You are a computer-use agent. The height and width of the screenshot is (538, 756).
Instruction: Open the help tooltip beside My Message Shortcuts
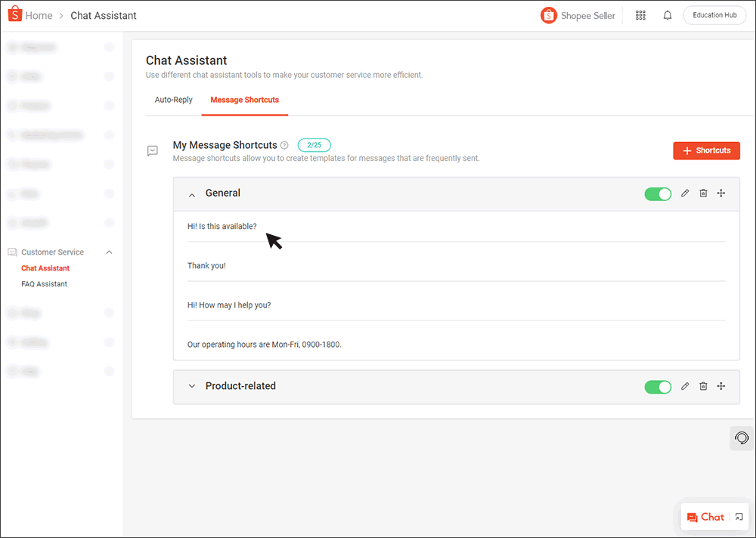284,145
